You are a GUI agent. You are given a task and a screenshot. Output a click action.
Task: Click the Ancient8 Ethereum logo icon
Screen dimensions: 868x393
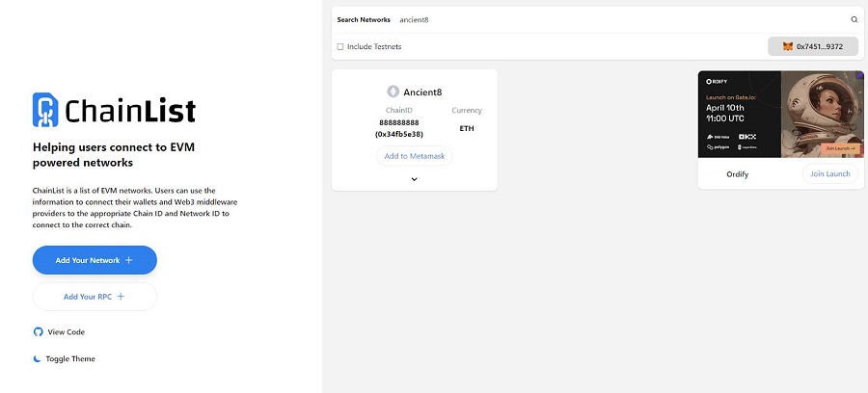393,92
